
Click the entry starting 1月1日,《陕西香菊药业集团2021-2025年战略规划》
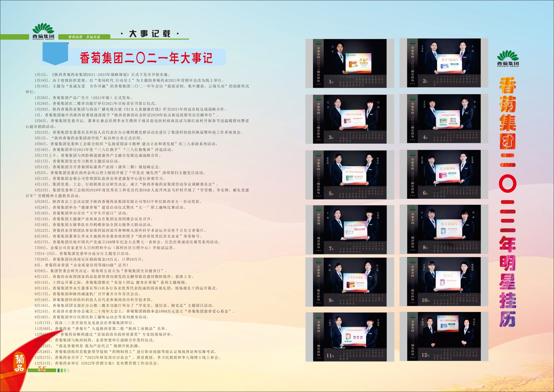(x=102, y=75)
